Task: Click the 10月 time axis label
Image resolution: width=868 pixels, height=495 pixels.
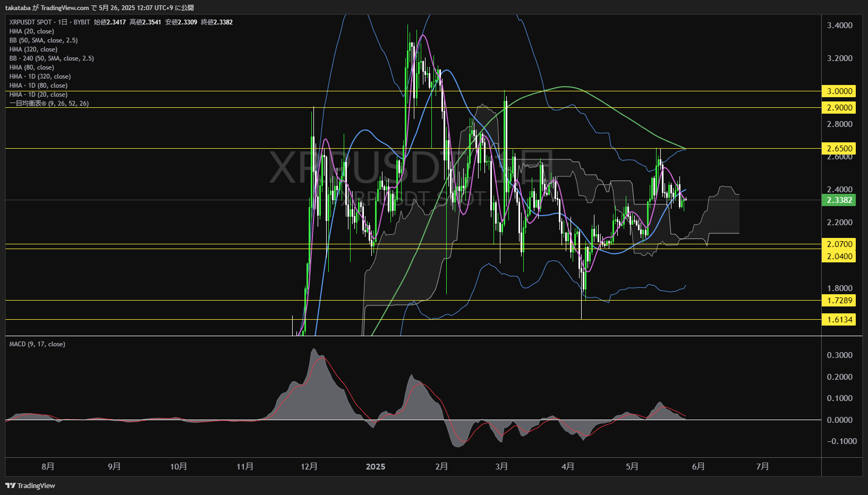Action: click(178, 466)
